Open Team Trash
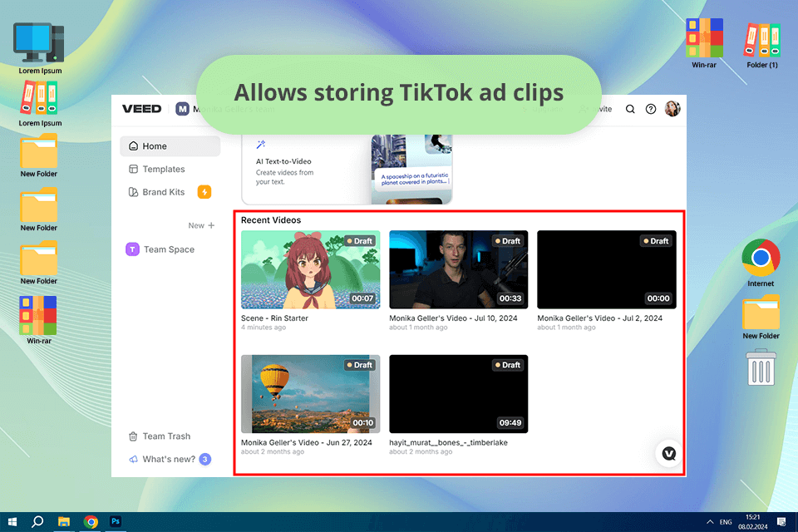This screenshot has height=532, width=798. point(160,436)
